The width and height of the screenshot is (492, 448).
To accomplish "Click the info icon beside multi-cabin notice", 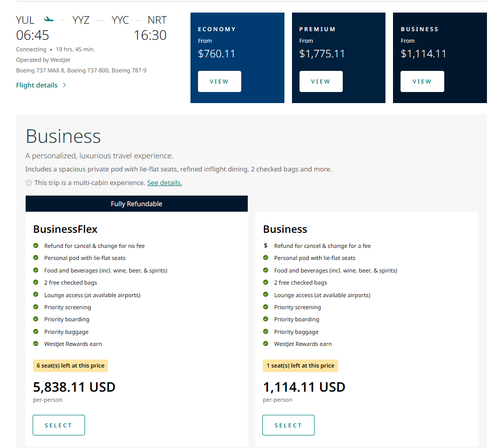I will 29,183.
